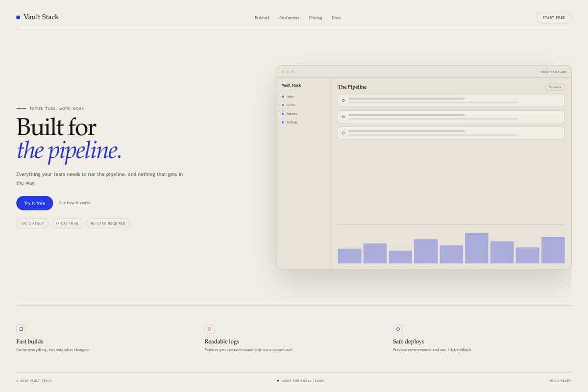
Task: Click the The Pipeline heading in mockup
Action: coord(352,87)
